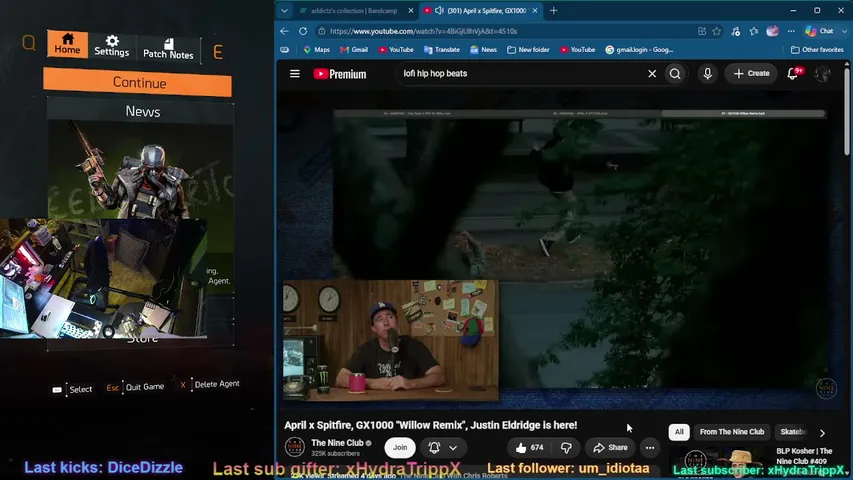Click the YouTube search magnifier button
Screen dimensions: 853x480
(x=675, y=73)
